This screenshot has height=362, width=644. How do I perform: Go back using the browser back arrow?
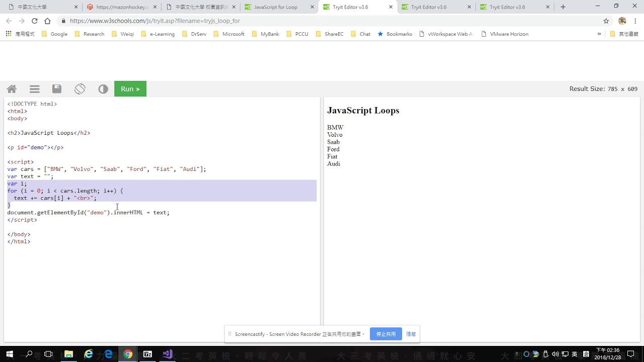[x=9, y=21]
